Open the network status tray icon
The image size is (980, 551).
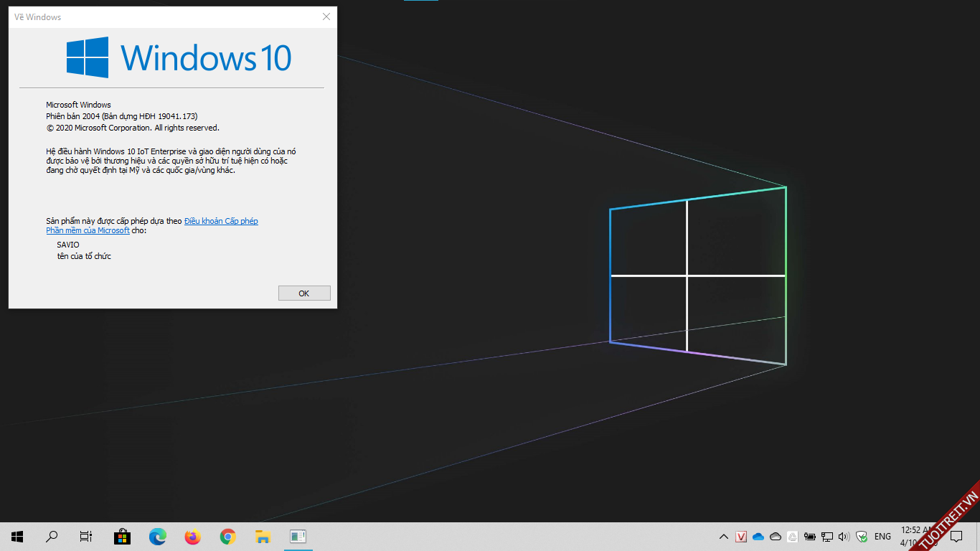point(827,537)
